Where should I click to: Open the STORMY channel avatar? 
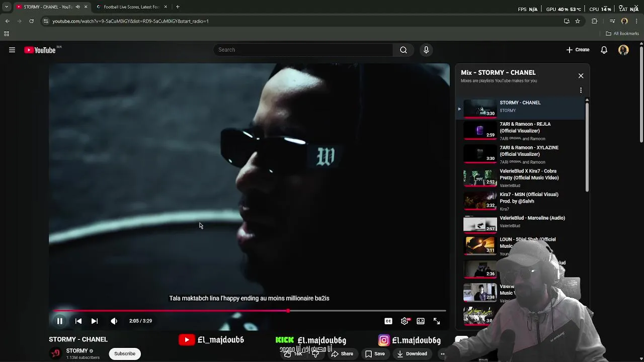point(55,353)
